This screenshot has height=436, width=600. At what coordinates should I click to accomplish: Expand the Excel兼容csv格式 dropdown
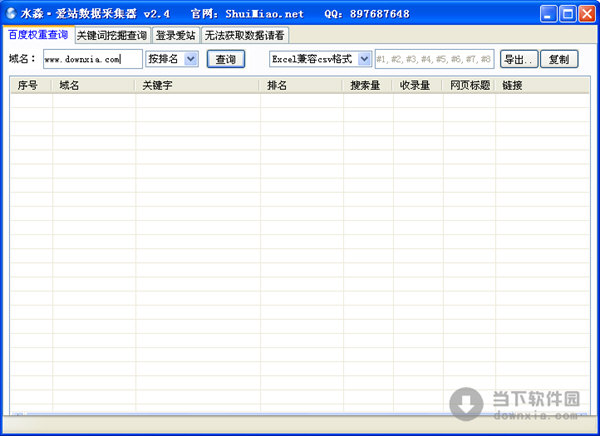[x=364, y=59]
